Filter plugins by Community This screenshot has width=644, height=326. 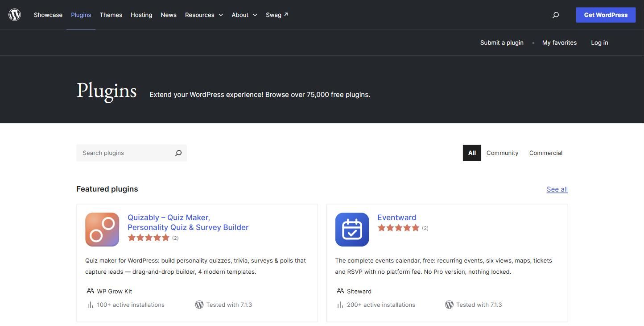click(502, 153)
